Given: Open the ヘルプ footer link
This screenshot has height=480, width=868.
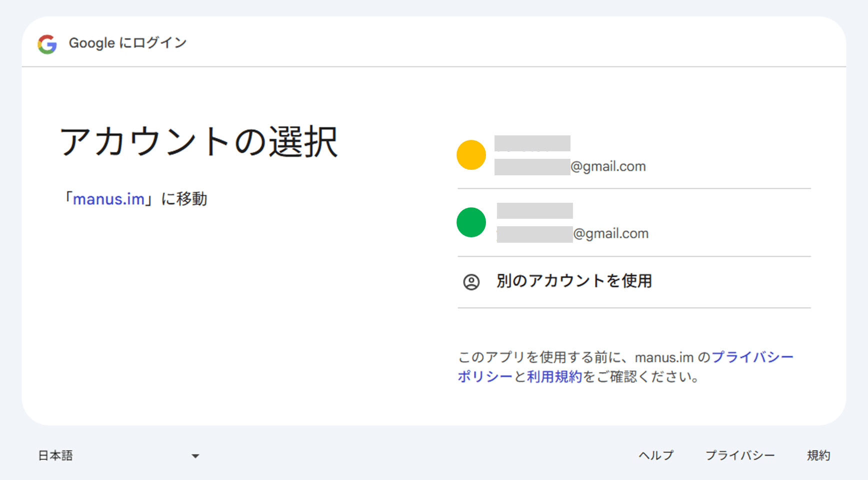Looking at the screenshot, I should (x=656, y=456).
